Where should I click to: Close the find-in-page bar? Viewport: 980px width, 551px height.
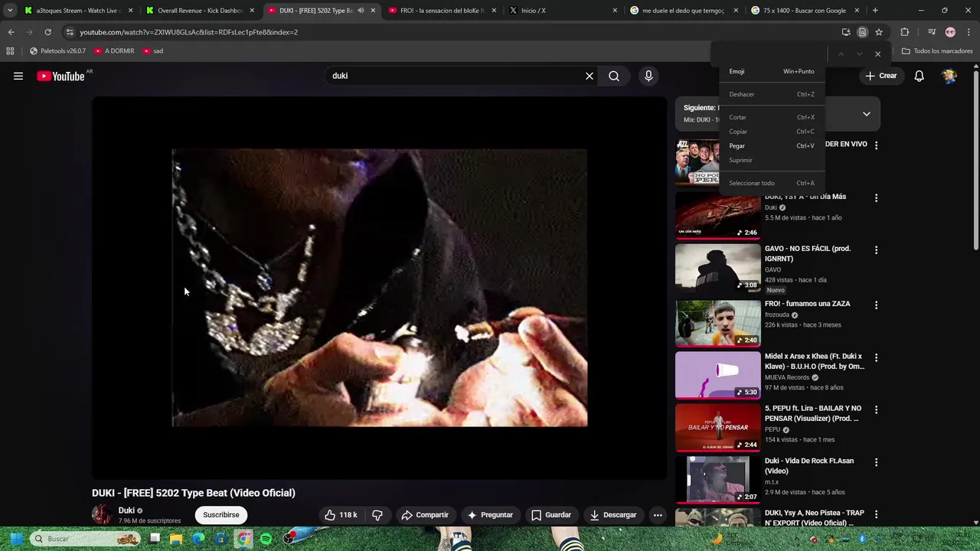pos(877,54)
